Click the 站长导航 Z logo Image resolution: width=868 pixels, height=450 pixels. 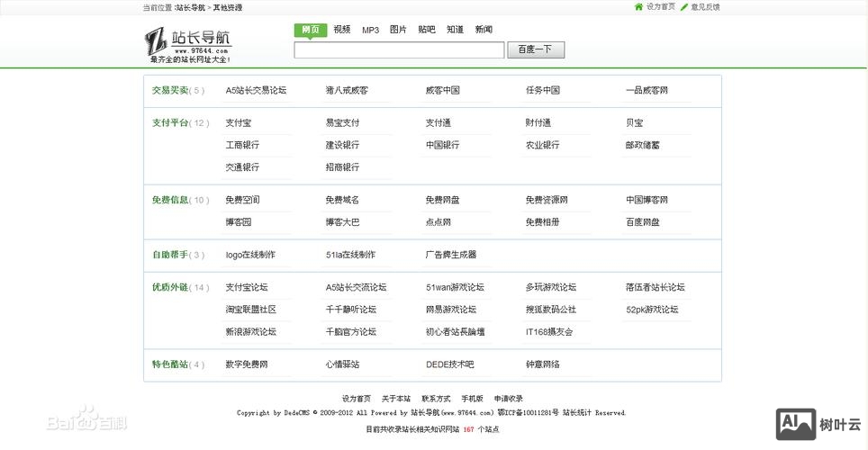click(x=188, y=45)
